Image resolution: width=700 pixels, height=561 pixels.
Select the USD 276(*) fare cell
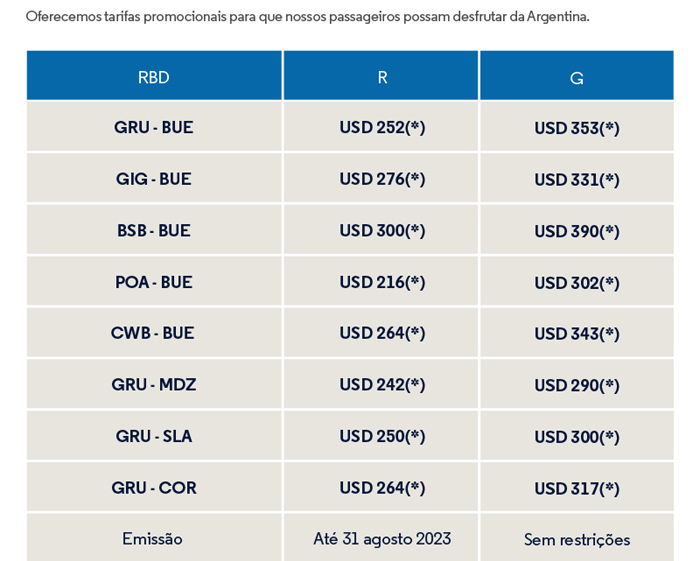[381, 178]
